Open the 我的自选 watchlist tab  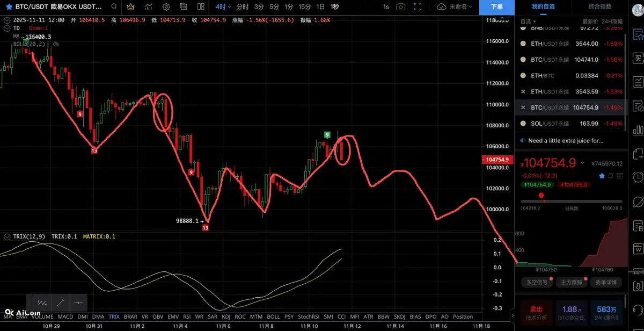coord(543,6)
